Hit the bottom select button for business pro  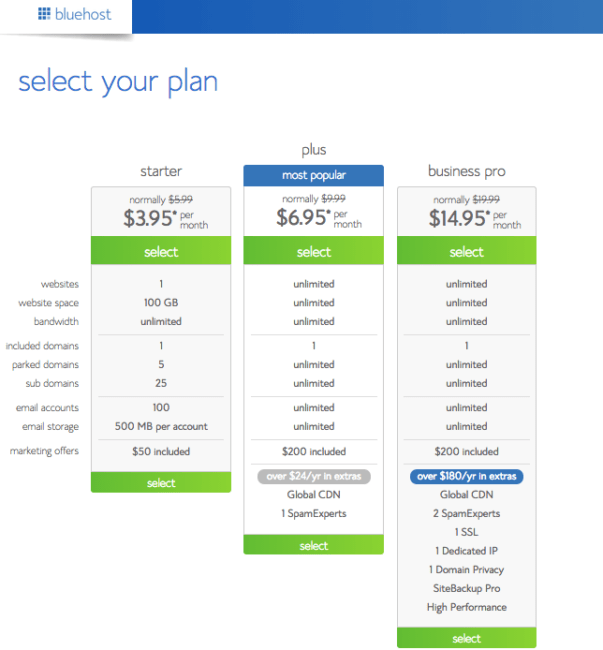pos(466,638)
